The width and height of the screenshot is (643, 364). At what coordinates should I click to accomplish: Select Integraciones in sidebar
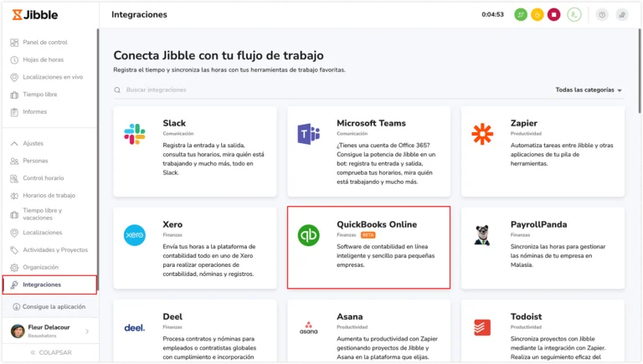tap(49, 285)
